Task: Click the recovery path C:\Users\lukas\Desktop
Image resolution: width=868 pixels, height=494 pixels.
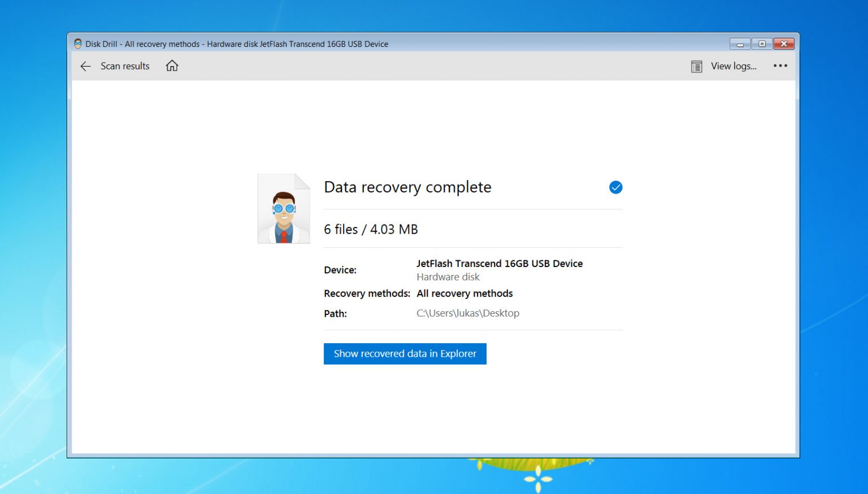Action: [x=467, y=313]
